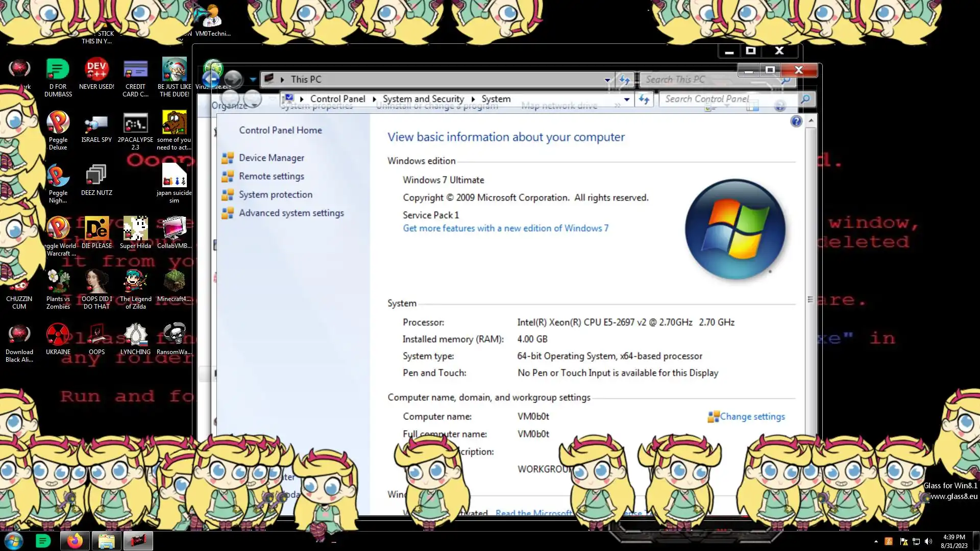Open the Super Hilda desktop icon

point(135,229)
